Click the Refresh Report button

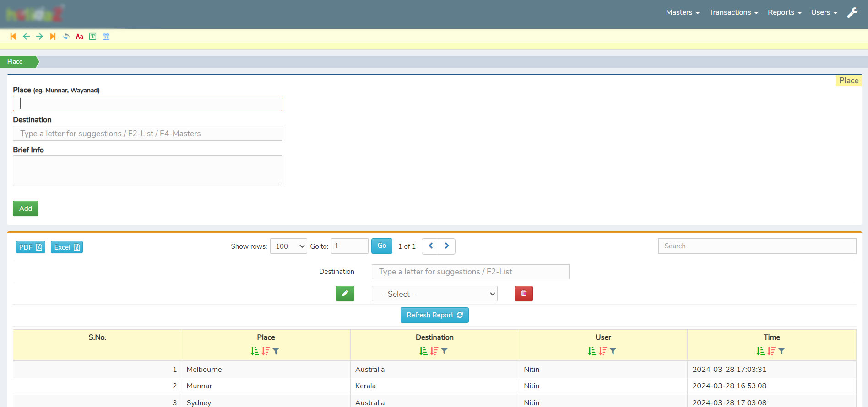434,315
